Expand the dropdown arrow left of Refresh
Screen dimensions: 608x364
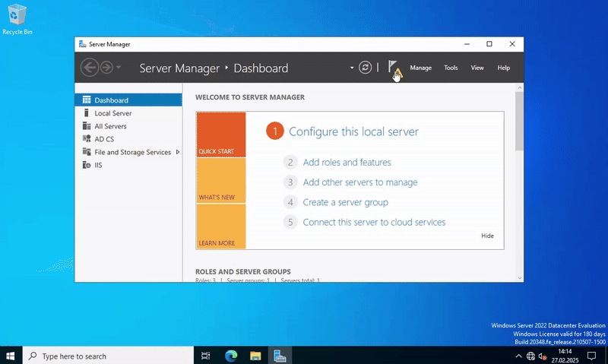(x=352, y=68)
